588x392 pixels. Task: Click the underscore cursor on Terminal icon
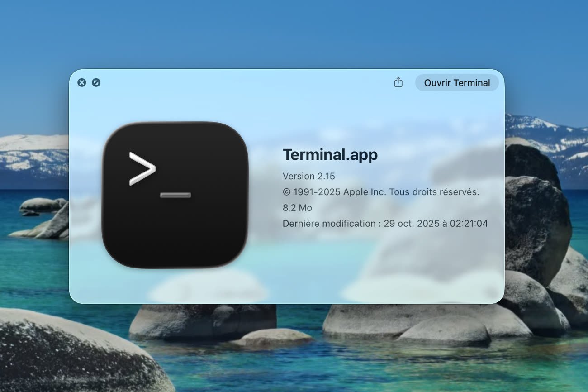tap(175, 195)
